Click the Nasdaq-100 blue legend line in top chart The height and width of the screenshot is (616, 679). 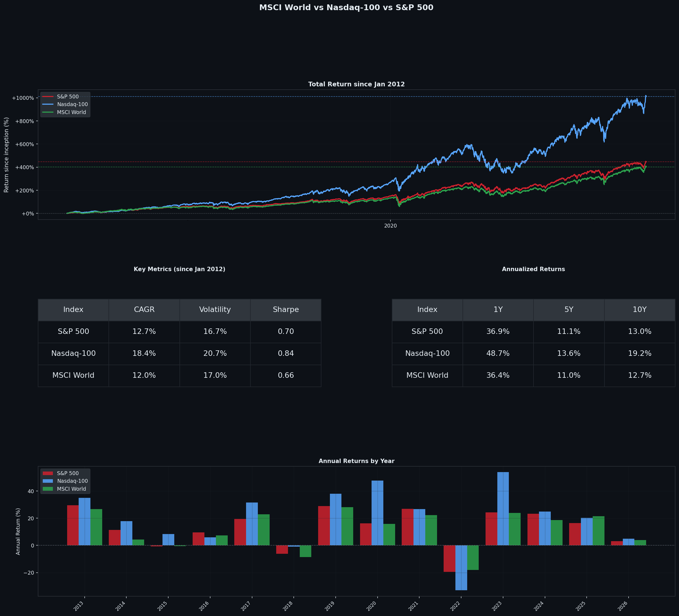point(48,104)
